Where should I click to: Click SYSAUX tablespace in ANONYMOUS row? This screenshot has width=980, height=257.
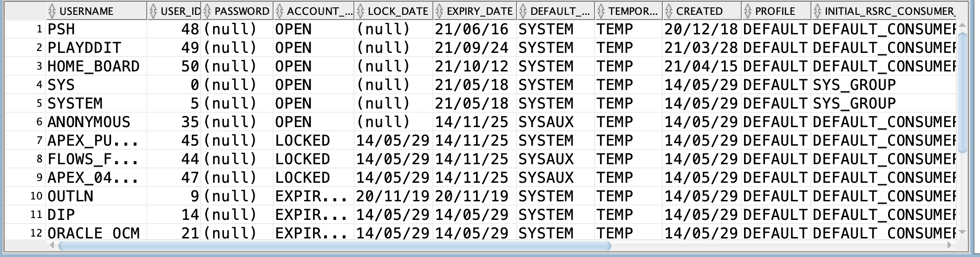[x=555, y=122]
